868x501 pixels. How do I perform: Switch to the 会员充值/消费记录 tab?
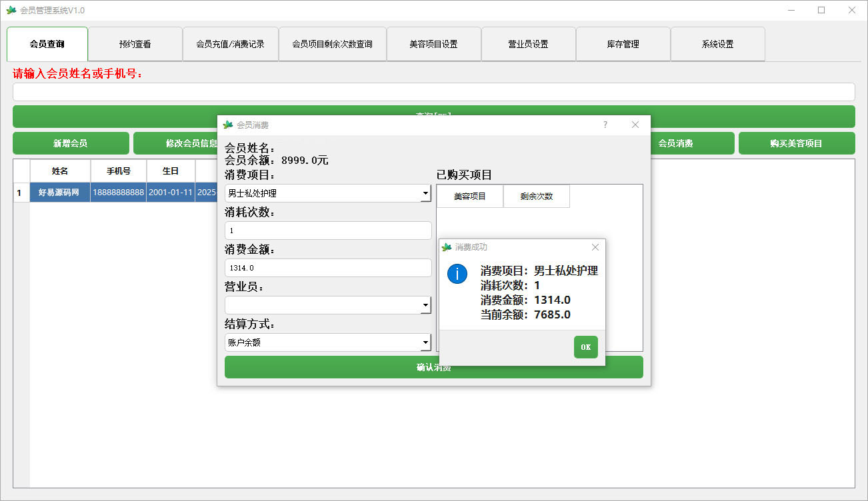coord(230,43)
